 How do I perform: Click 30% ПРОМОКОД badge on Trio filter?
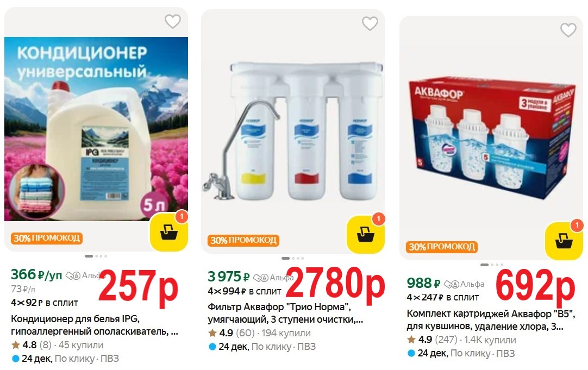243,240
